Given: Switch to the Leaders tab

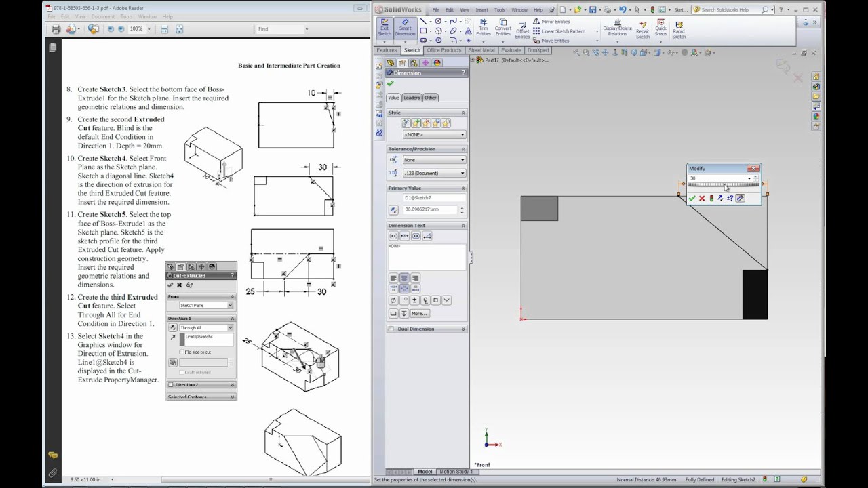Looking at the screenshot, I should [x=412, y=98].
